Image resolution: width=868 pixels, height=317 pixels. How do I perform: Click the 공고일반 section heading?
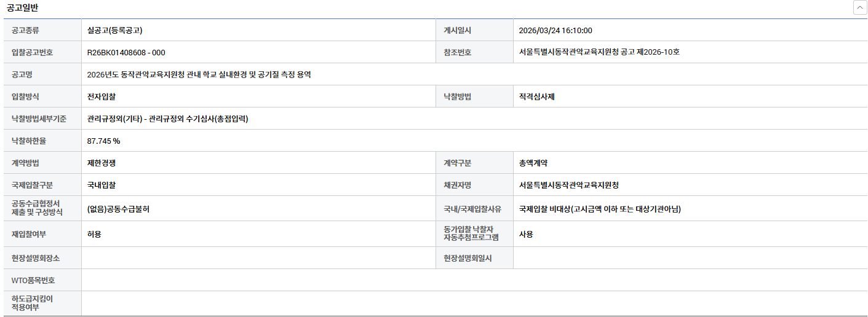click(x=22, y=8)
